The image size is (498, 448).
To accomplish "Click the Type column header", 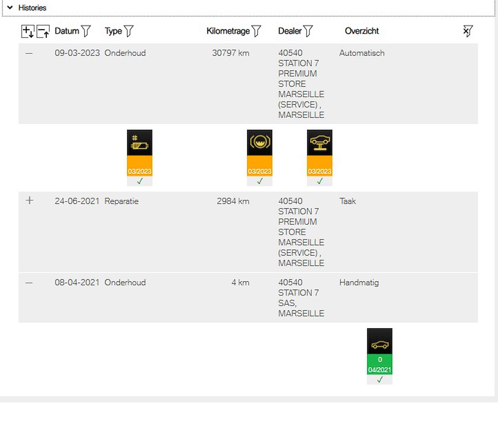I will point(113,31).
